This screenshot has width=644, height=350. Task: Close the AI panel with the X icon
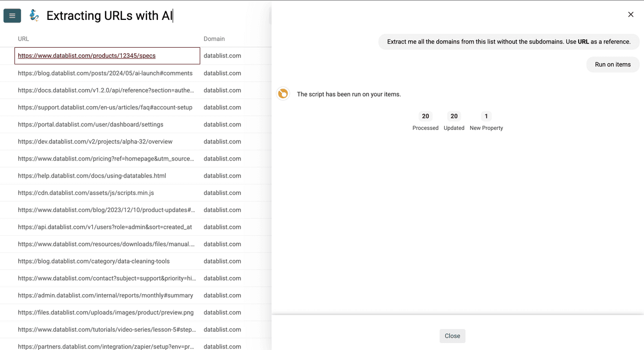[631, 14]
